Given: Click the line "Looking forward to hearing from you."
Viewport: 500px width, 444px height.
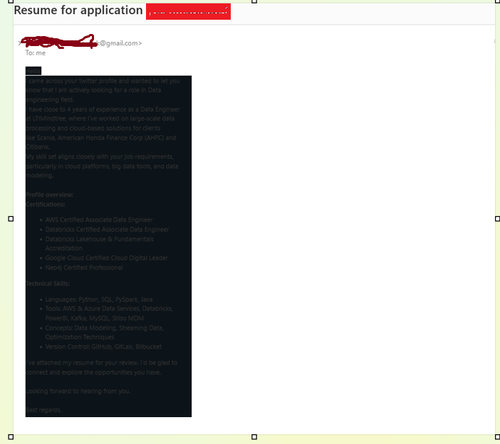Looking at the screenshot, I should click(78, 391).
